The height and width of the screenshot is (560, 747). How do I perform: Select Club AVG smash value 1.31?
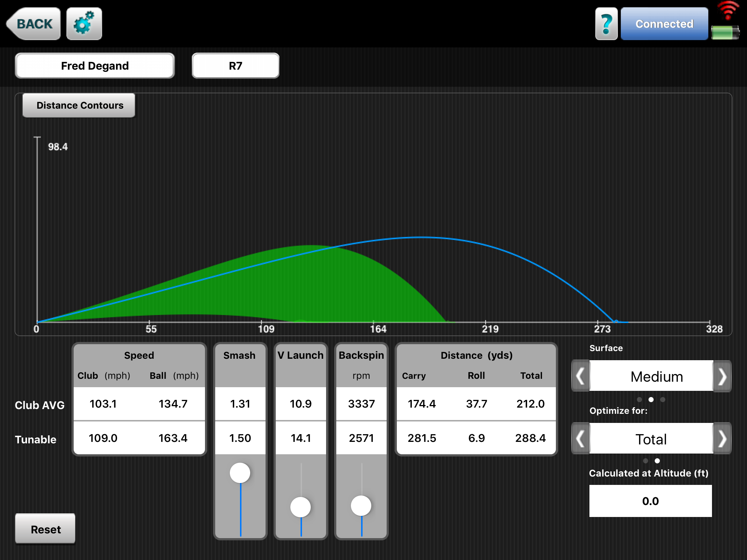240,404
